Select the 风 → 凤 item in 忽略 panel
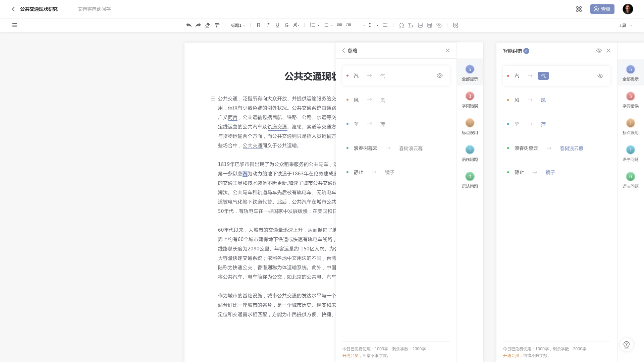This screenshot has height=362, width=644. point(396,100)
